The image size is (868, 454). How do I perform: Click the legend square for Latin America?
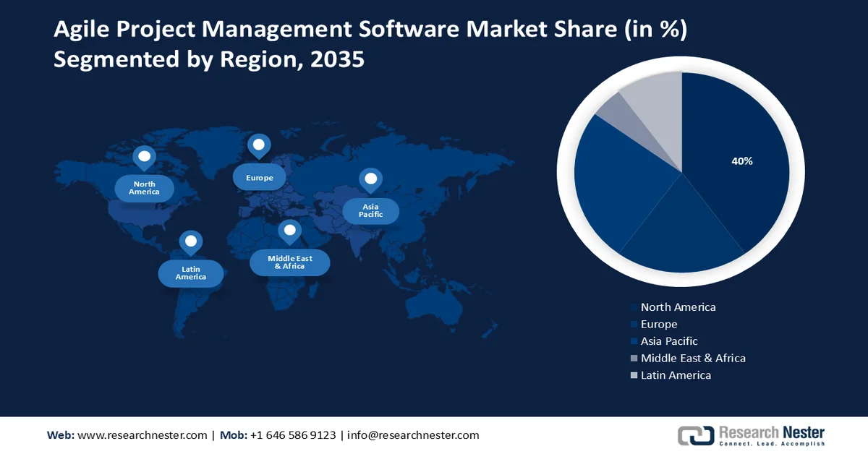(635, 375)
